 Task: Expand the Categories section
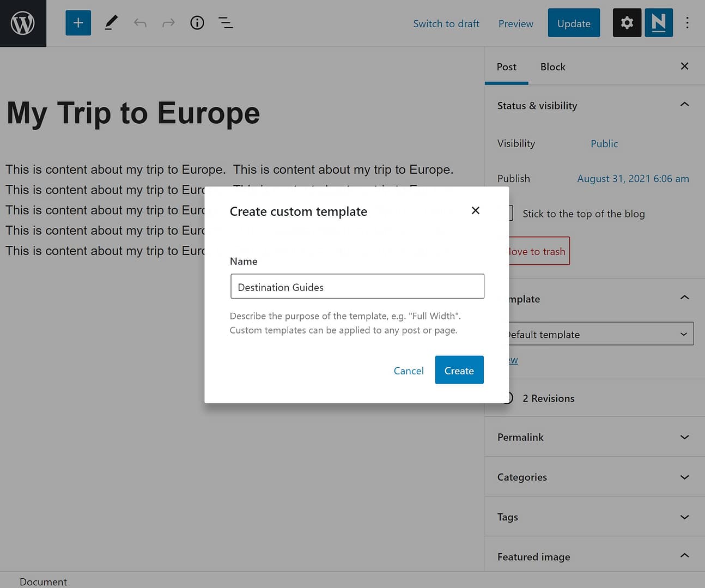(x=594, y=477)
